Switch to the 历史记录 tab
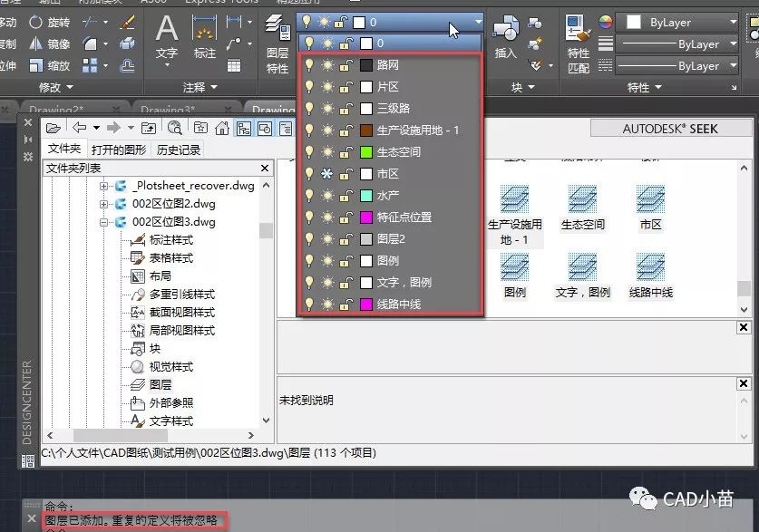The image size is (759, 532). [179, 150]
